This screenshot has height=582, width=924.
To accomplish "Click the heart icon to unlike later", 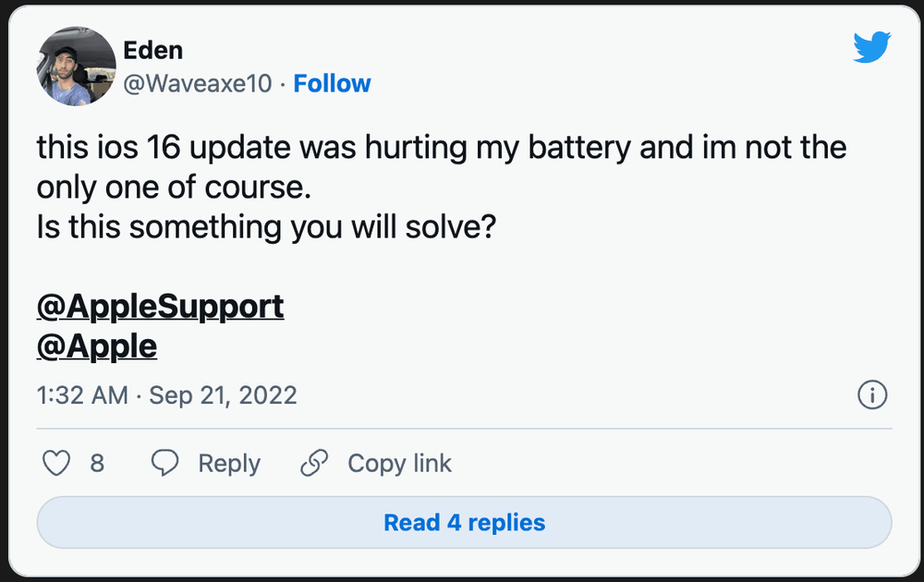I will point(55,463).
